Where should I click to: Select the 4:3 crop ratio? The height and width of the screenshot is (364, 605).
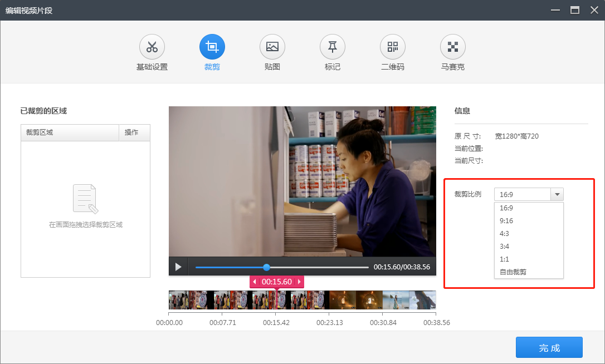pyautogui.click(x=504, y=234)
